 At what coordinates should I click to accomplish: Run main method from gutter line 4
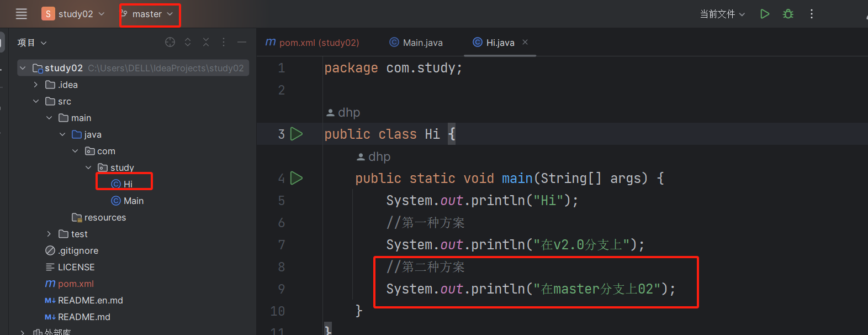pyautogui.click(x=297, y=179)
